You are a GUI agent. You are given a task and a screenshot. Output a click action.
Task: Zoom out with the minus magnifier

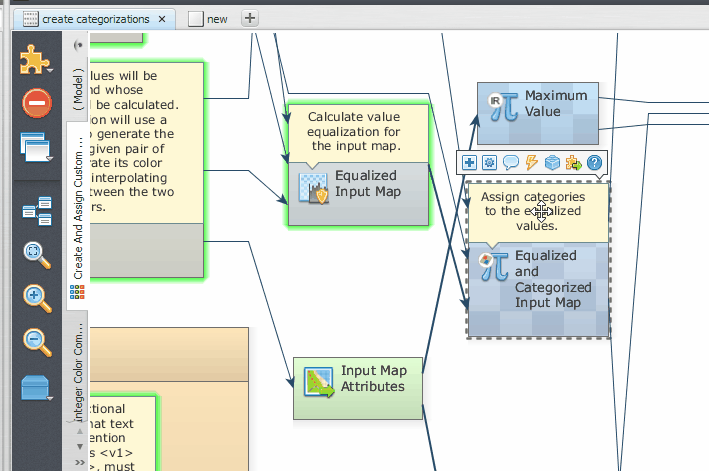[x=36, y=342]
